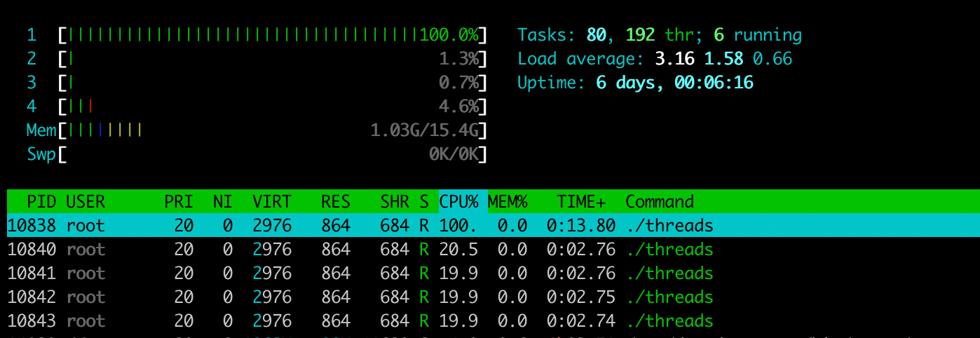Click the 20.5 CPU% value
This screenshot has width=980, height=338.
[x=458, y=250]
